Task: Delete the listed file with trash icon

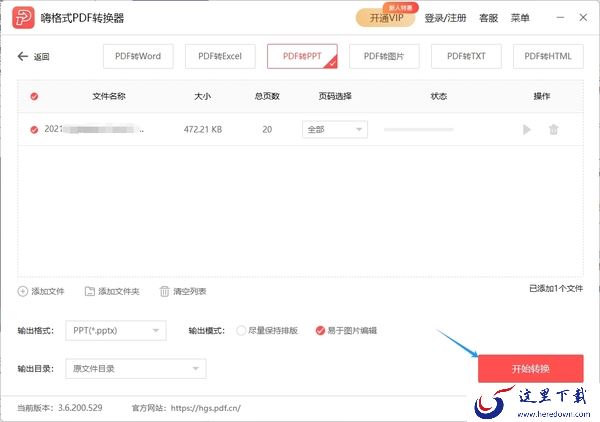Action: 554,130
